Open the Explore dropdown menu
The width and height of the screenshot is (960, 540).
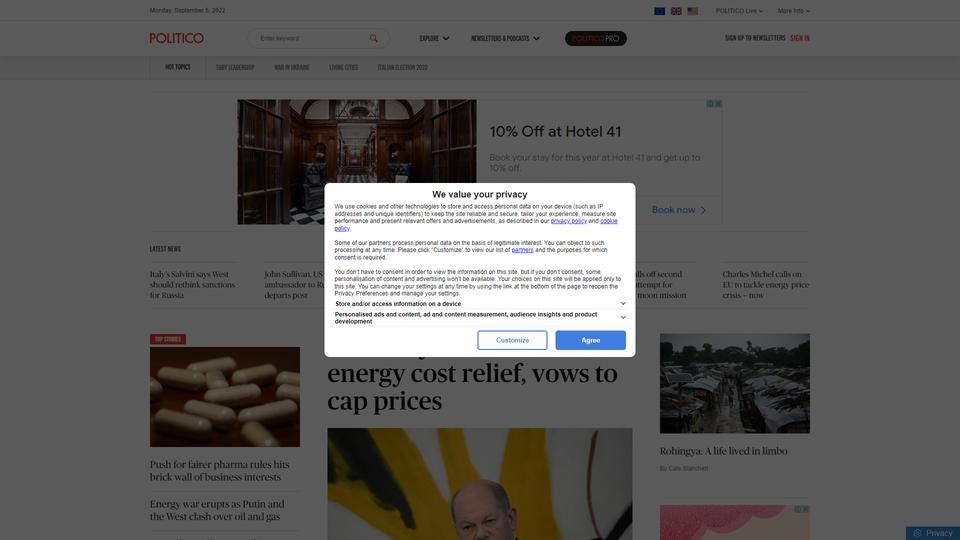click(x=434, y=38)
